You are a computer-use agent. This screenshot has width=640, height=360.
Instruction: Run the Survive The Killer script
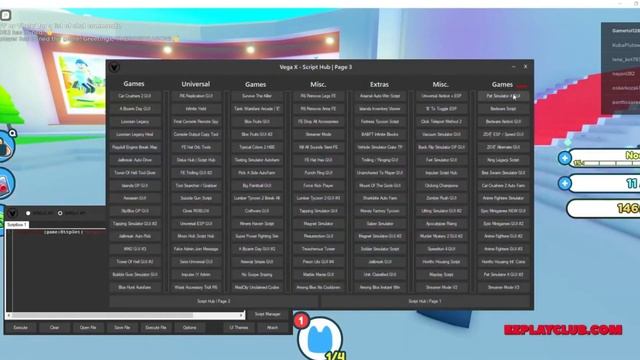click(257, 96)
